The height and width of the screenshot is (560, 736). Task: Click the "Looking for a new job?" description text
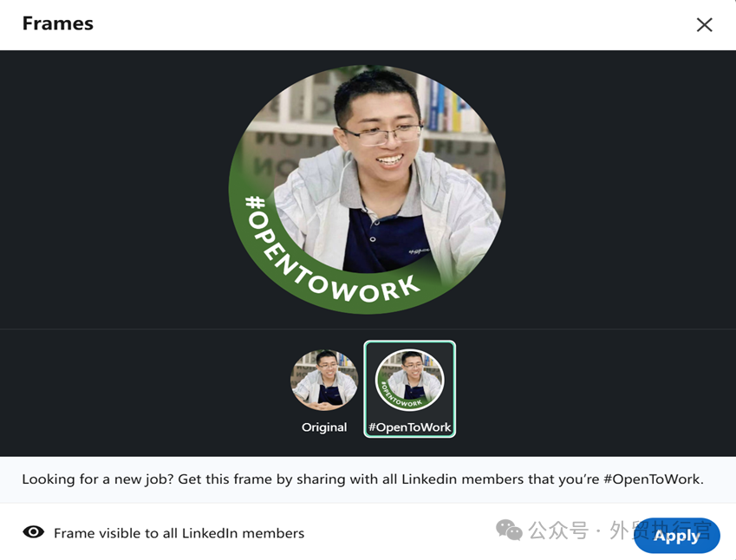pos(98,479)
